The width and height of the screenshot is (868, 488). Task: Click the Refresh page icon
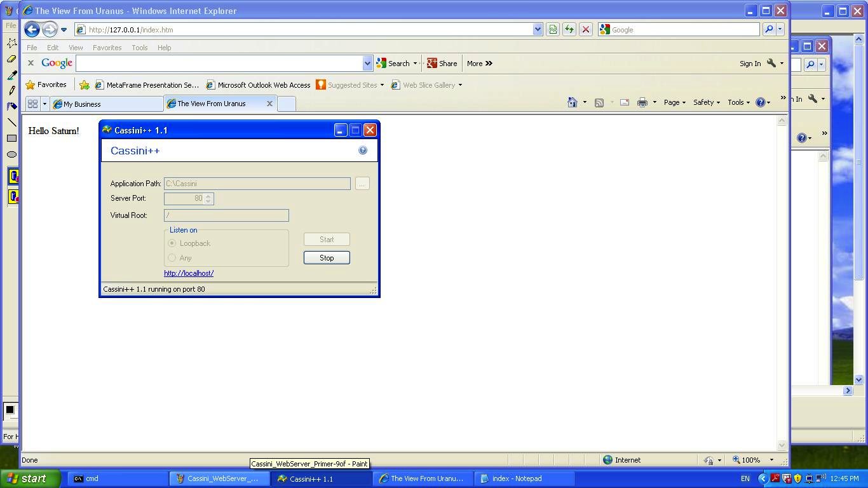pos(569,29)
